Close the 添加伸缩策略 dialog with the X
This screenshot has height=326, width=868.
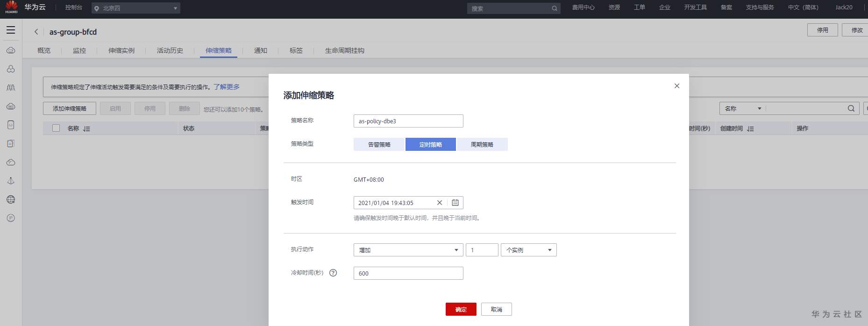coord(677,86)
